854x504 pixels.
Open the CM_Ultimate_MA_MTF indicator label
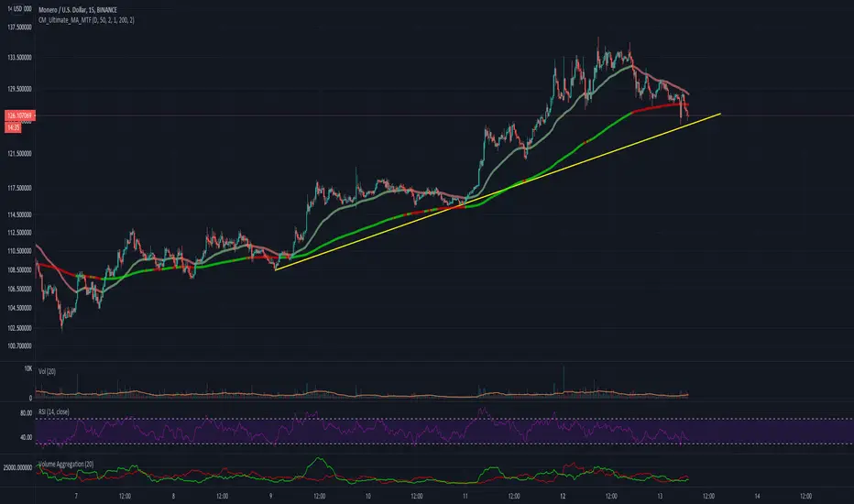pyautogui.click(x=86, y=20)
